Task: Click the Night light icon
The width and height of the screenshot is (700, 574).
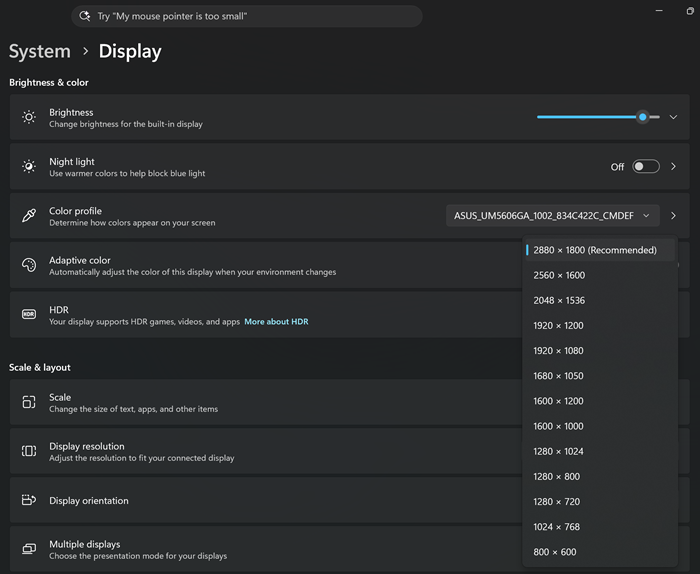Action: click(x=29, y=166)
